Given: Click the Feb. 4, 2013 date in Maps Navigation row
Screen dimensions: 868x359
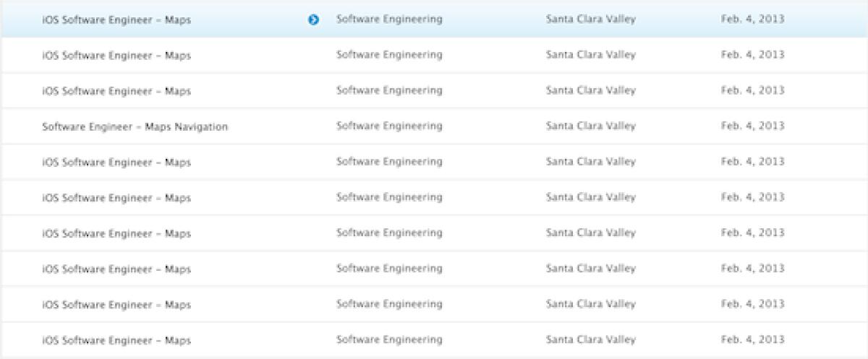Looking at the screenshot, I should [752, 126].
